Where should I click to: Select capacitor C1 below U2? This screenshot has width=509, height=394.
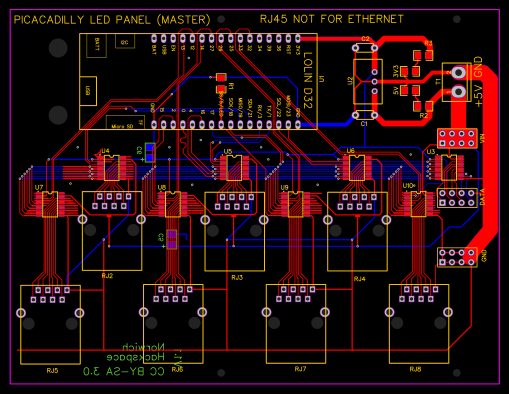pyautogui.click(x=365, y=115)
